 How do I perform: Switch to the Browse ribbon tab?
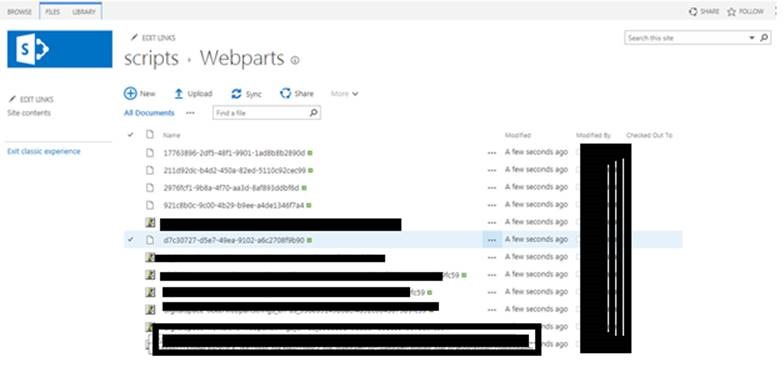20,12
